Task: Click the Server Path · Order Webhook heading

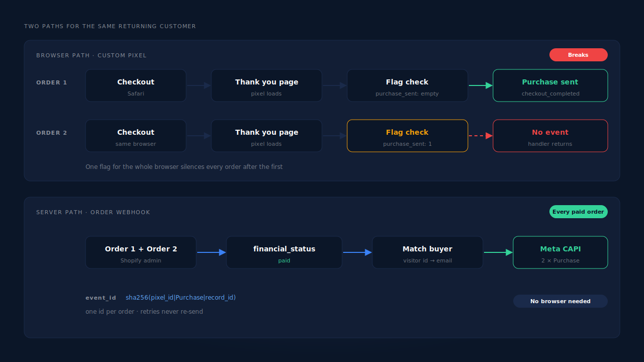Action: coord(93,212)
